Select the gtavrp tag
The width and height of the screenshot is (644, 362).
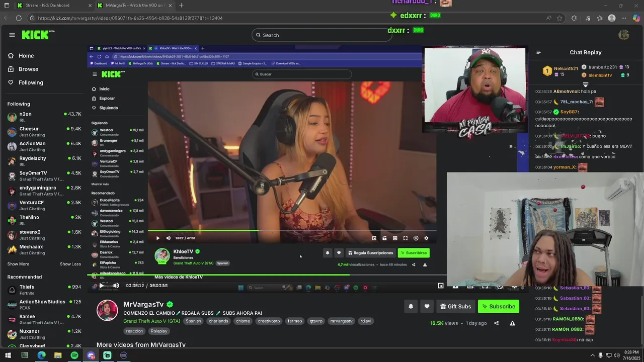[316, 321]
